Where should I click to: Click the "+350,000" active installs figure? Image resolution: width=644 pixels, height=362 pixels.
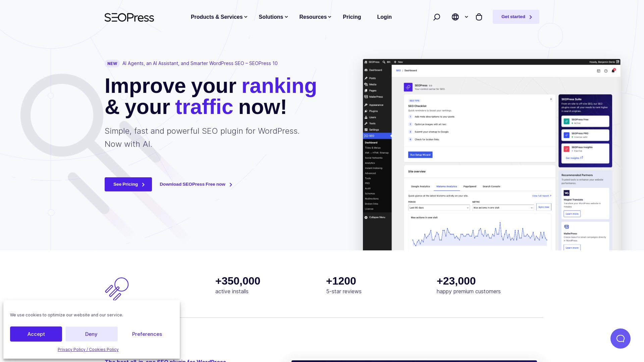[x=238, y=281]
